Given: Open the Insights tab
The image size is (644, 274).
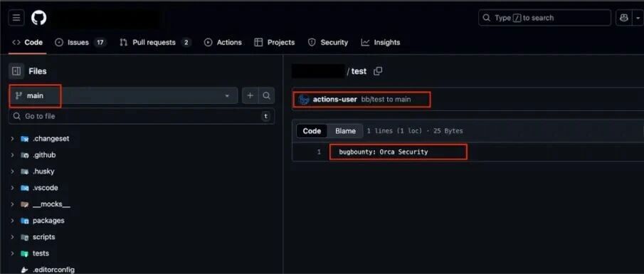Looking at the screenshot, I should pos(380,42).
